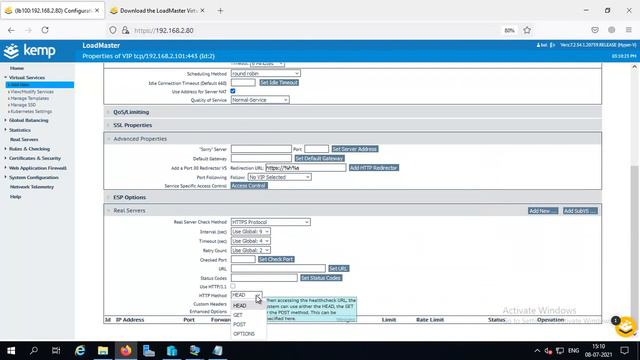Focus the health check URL field

(x=278, y=269)
